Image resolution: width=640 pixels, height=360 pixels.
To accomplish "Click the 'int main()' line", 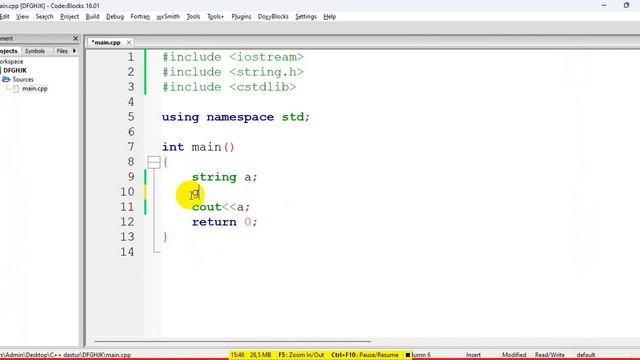I will coord(198,147).
